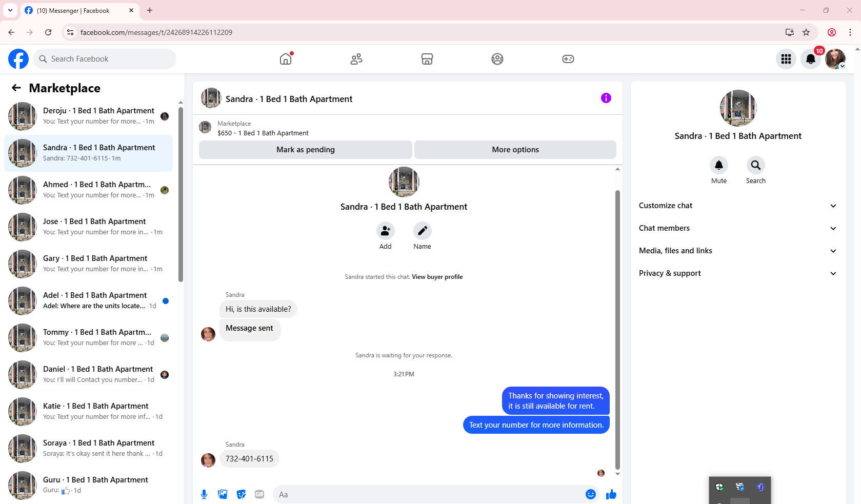The width and height of the screenshot is (861, 504).
Task: Click the chat messages scrollbar
Action: click(x=617, y=330)
